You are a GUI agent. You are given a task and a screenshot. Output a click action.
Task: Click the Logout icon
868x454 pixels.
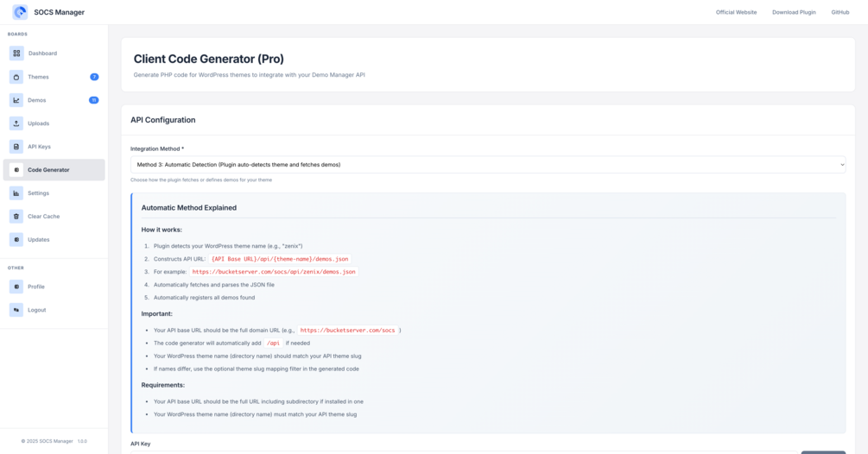tap(16, 310)
